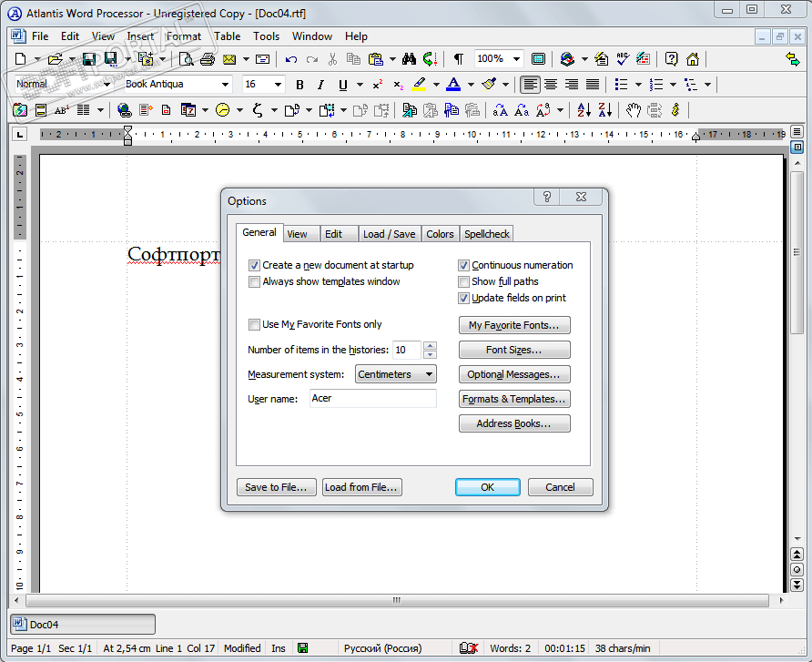Click the Open folder icon
Viewport: 812px width, 662px height.
[55, 59]
